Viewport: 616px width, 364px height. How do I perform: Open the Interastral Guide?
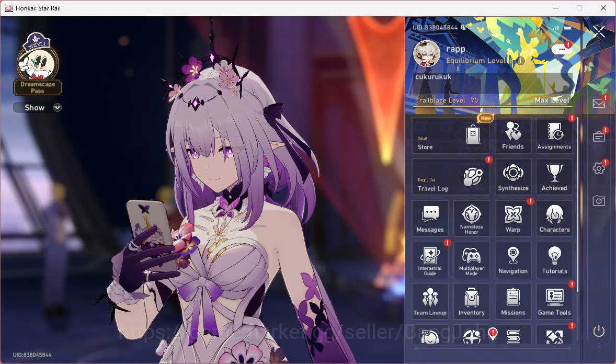(x=430, y=260)
